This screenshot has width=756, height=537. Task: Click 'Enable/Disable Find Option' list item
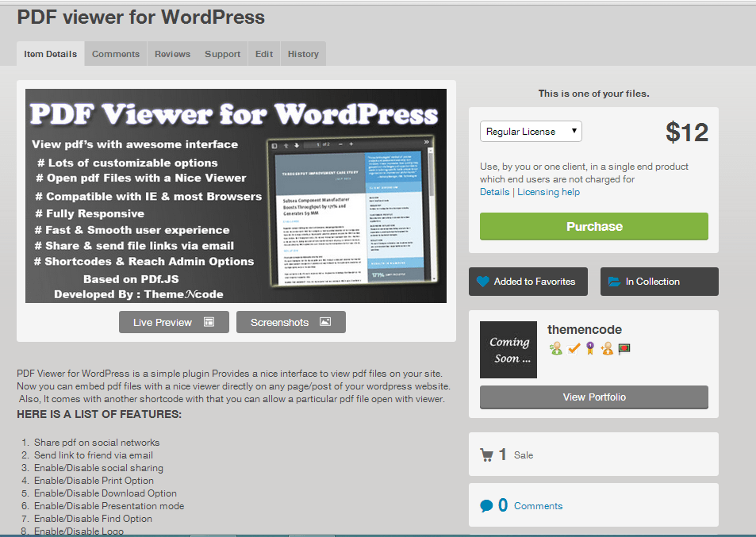(x=93, y=519)
